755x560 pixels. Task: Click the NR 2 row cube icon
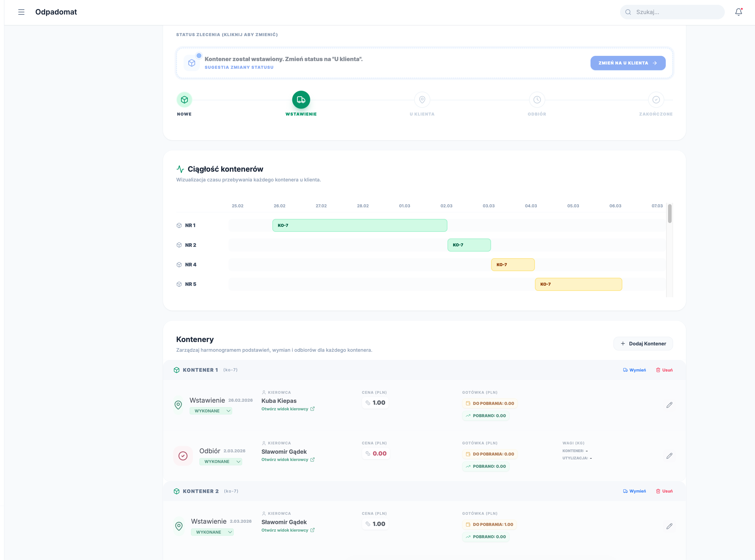[x=179, y=245]
